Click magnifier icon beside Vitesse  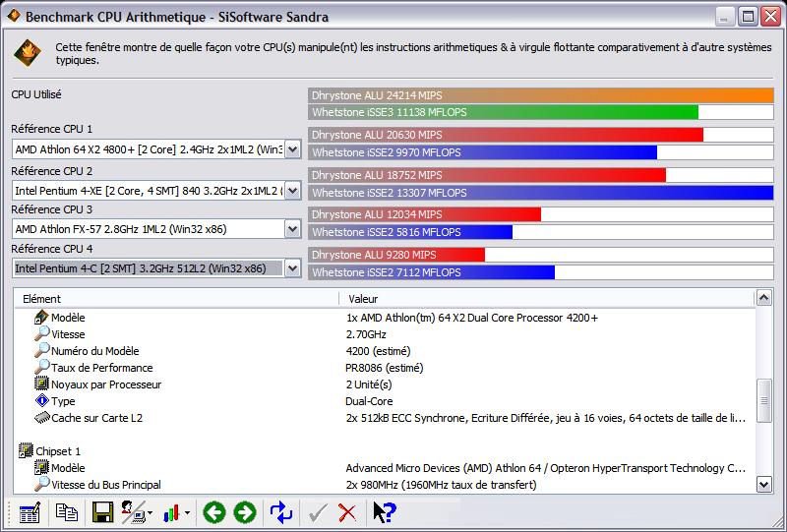tap(41, 333)
